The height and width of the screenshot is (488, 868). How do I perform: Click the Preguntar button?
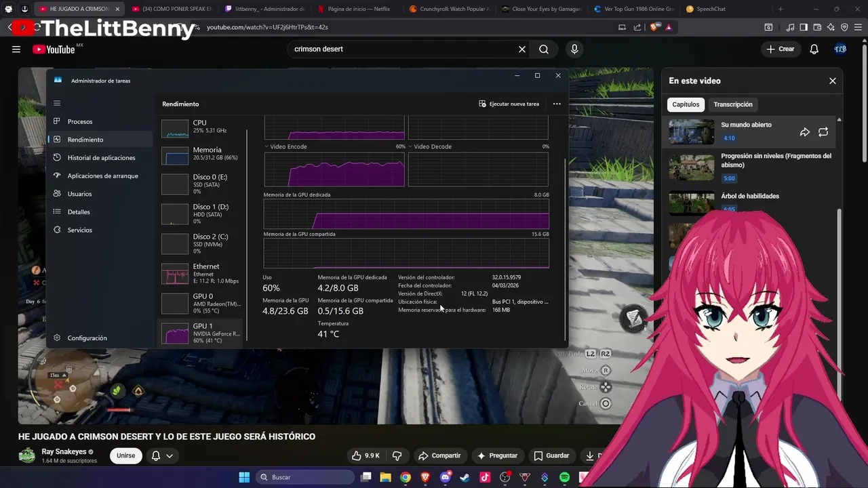coord(497,455)
